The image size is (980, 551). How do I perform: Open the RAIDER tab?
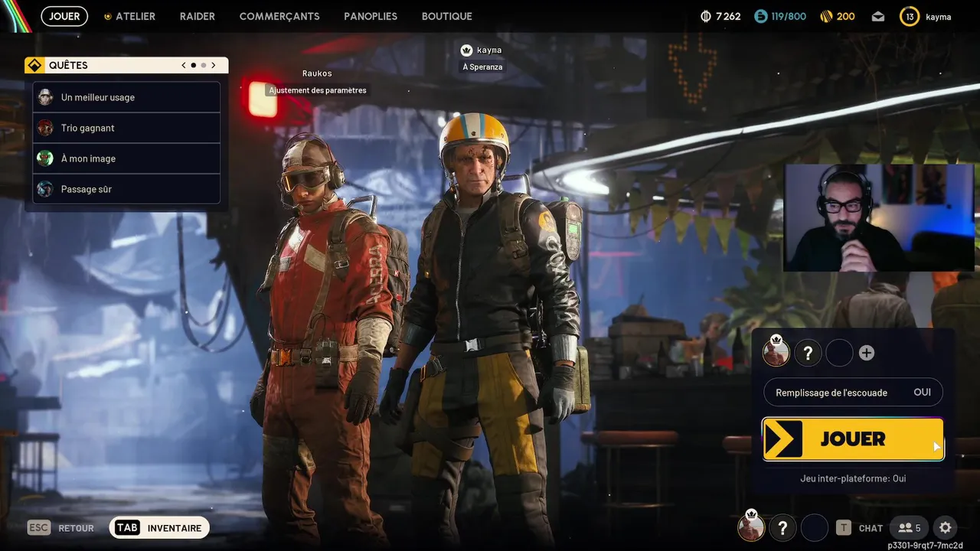coord(198,16)
